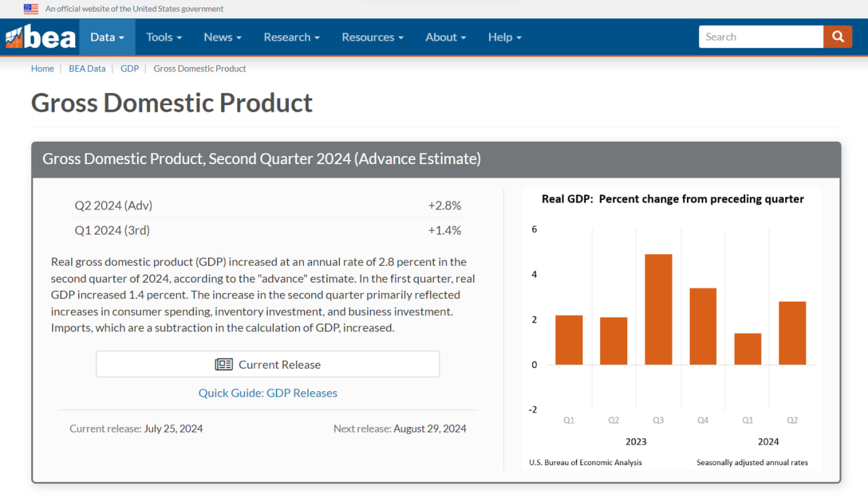868x501 pixels.
Task: Expand the Help menu
Action: pos(505,37)
